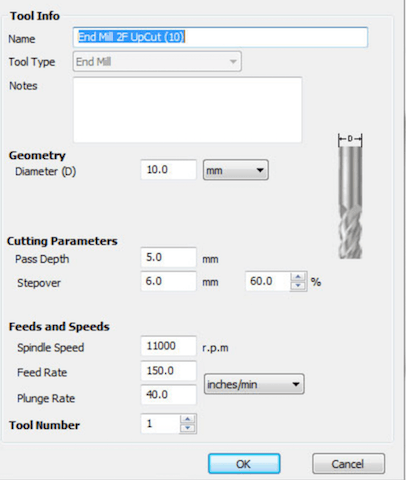Open the inches/min feed units dropdown

pyautogui.click(x=254, y=384)
